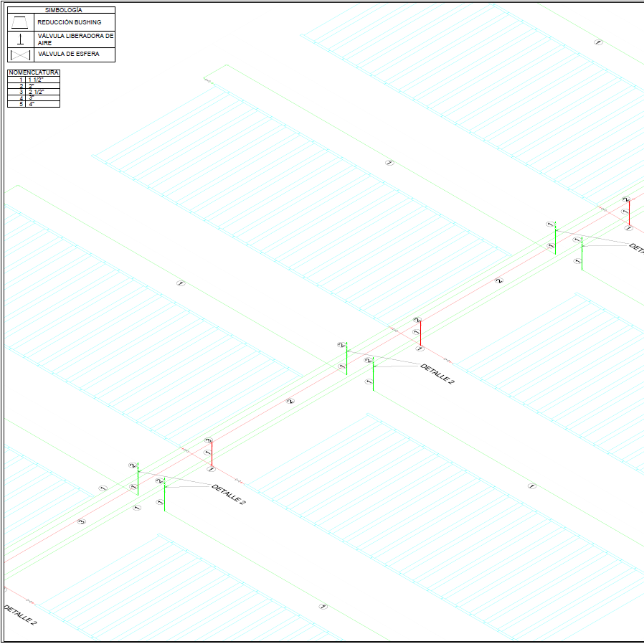This screenshot has height=644, width=644.
Task: Select the NOMENCLATURA table header
Action: click(x=33, y=72)
